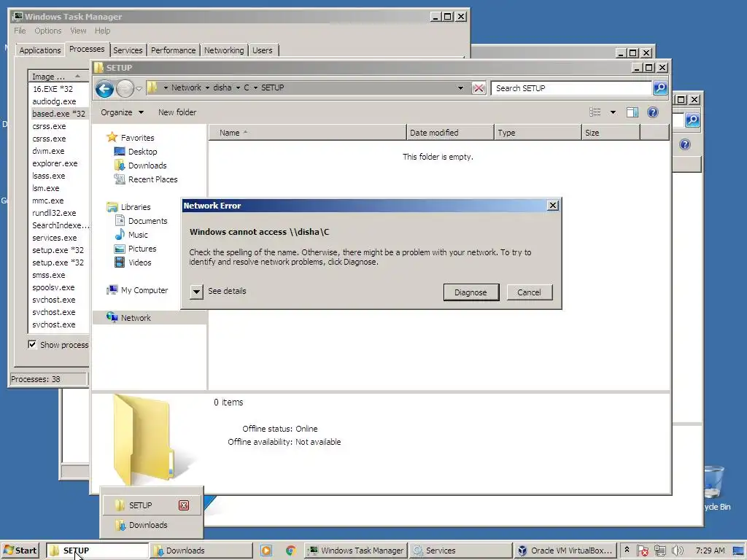Switch to Users tab in Task Manager

[263, 50]
